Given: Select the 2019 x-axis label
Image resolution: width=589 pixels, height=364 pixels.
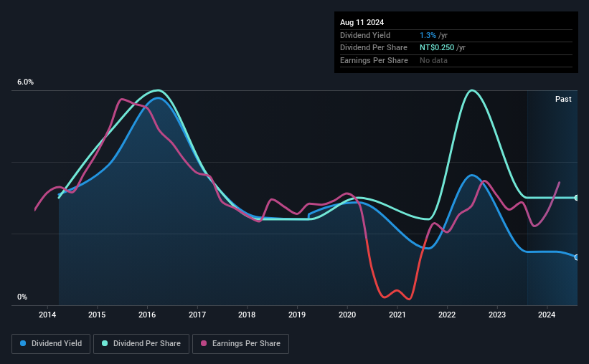Looking at the screenshot, I should click(x=297, y=315).
